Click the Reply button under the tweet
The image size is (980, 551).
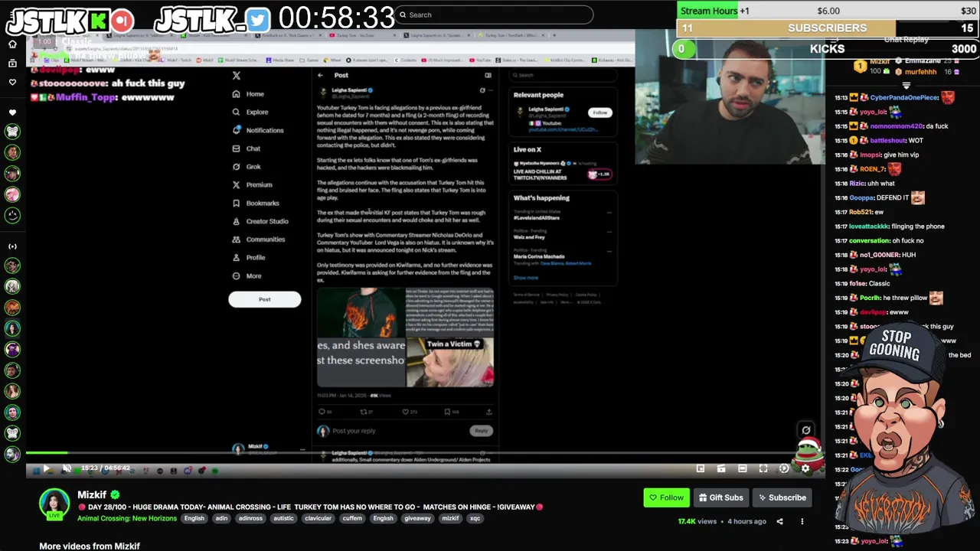481,431
